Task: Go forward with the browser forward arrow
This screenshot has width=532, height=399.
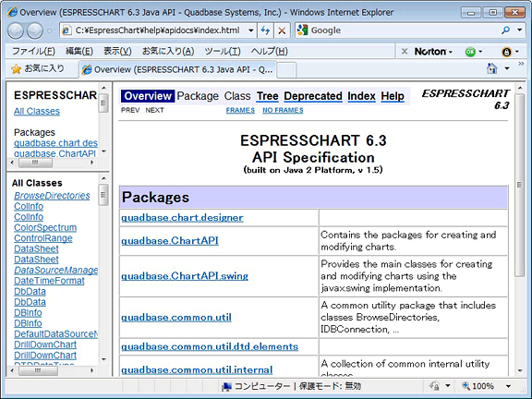Action: coord(35,30)
